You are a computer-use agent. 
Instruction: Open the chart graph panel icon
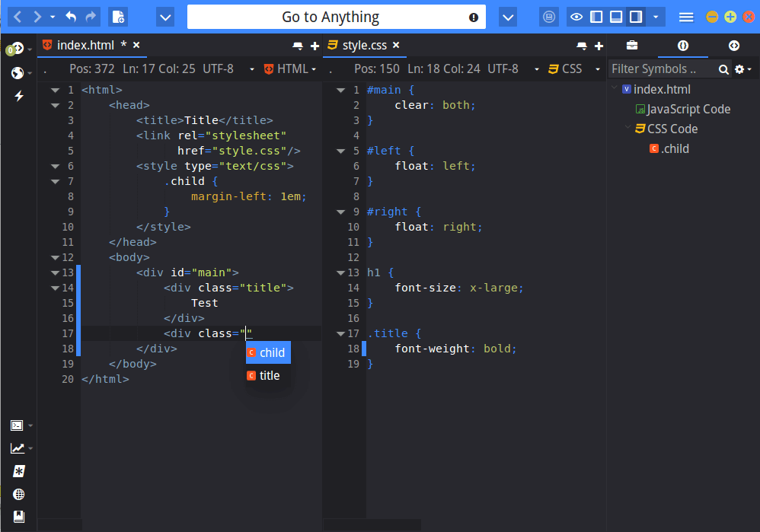(18, 448)
